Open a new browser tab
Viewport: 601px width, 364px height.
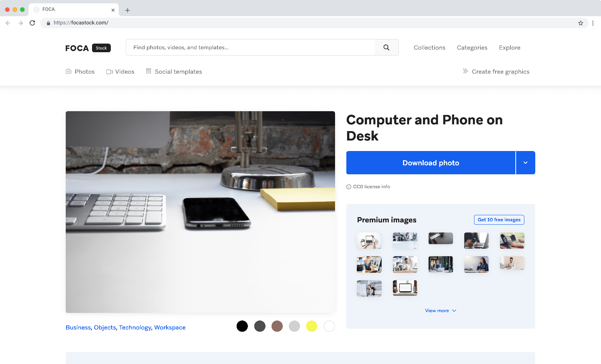click(127, 10)
